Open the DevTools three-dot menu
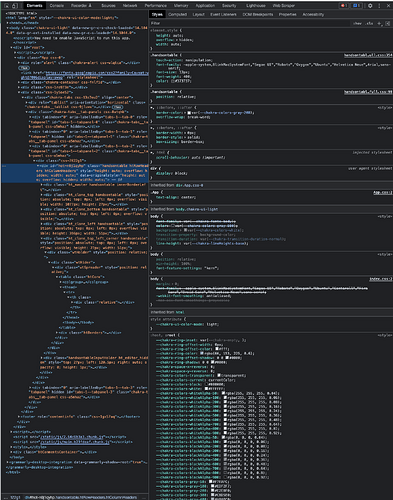The width and height of the screenshot is (393, 500). tap(379, 6)
